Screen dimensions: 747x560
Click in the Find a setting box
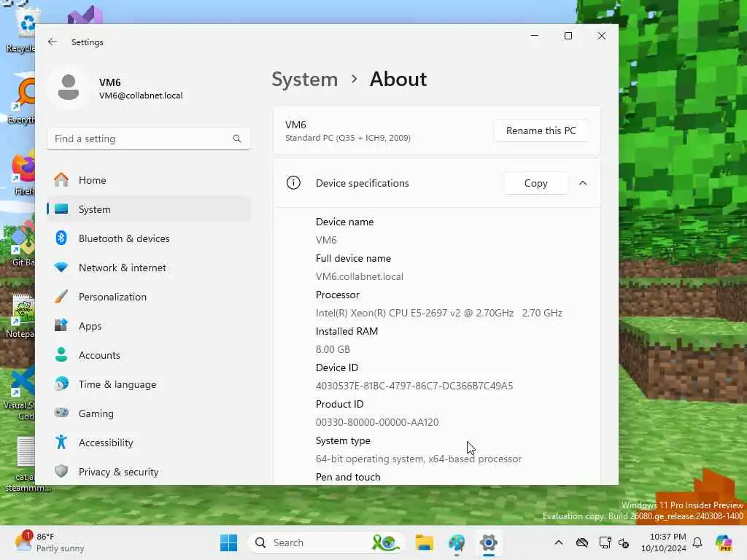[x=149, y=139]
